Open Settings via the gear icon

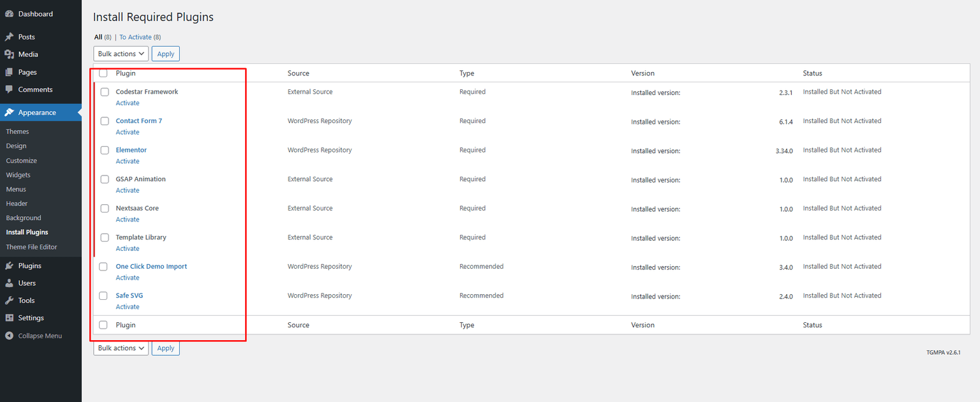tap(9, 318)
